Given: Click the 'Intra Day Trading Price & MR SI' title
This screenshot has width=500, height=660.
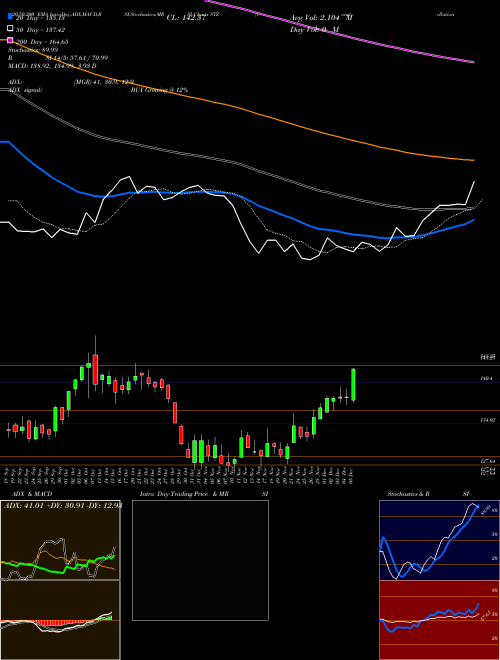Looking at the screenshot, I should [204, 494].
